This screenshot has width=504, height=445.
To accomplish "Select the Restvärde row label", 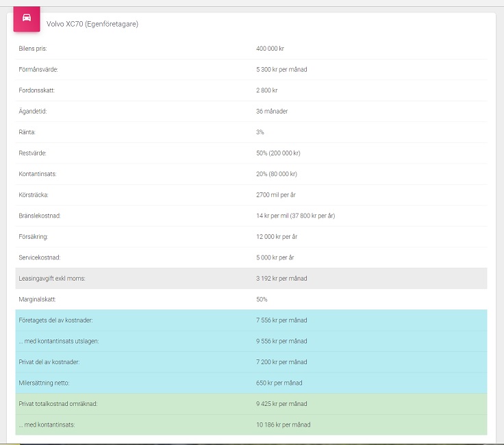I will tap(33, 153).
